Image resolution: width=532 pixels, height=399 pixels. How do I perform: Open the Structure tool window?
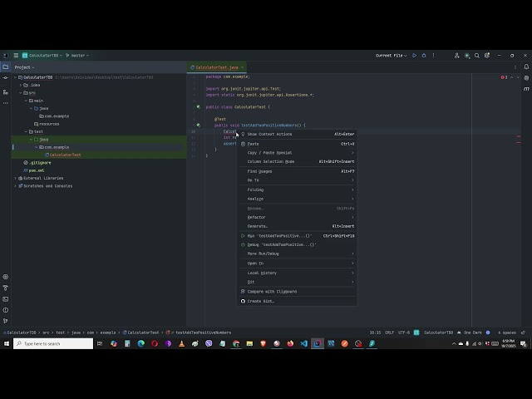pos(6,92)
